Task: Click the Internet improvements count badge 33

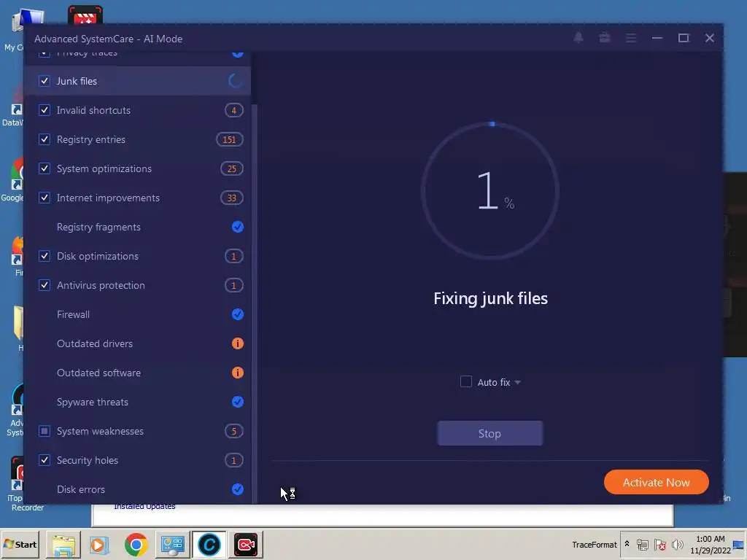Action: [232, 198]
